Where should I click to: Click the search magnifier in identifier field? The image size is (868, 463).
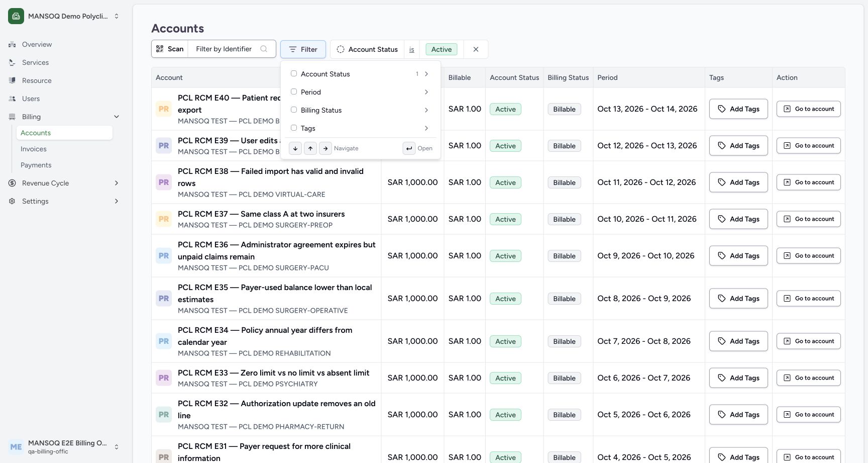pos(264,49)
